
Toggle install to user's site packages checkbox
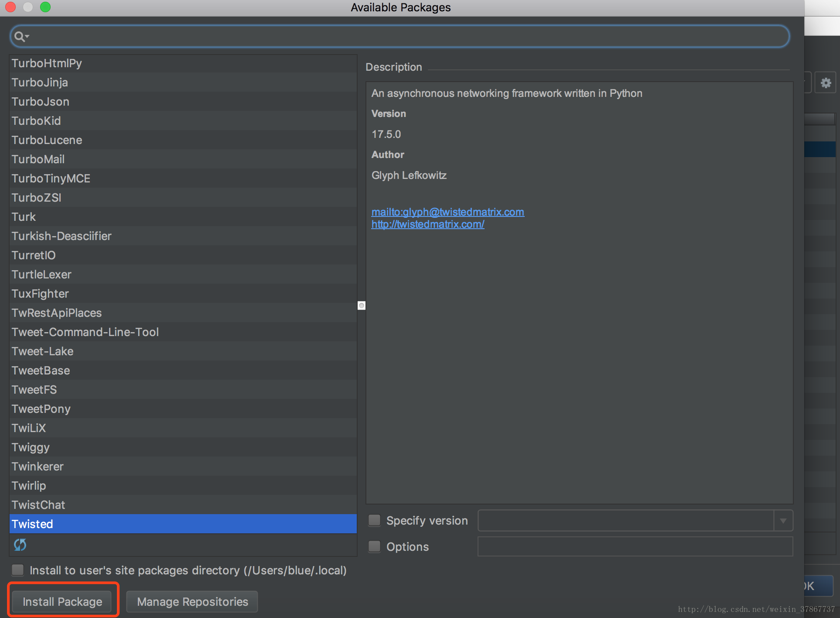point(18,570)
